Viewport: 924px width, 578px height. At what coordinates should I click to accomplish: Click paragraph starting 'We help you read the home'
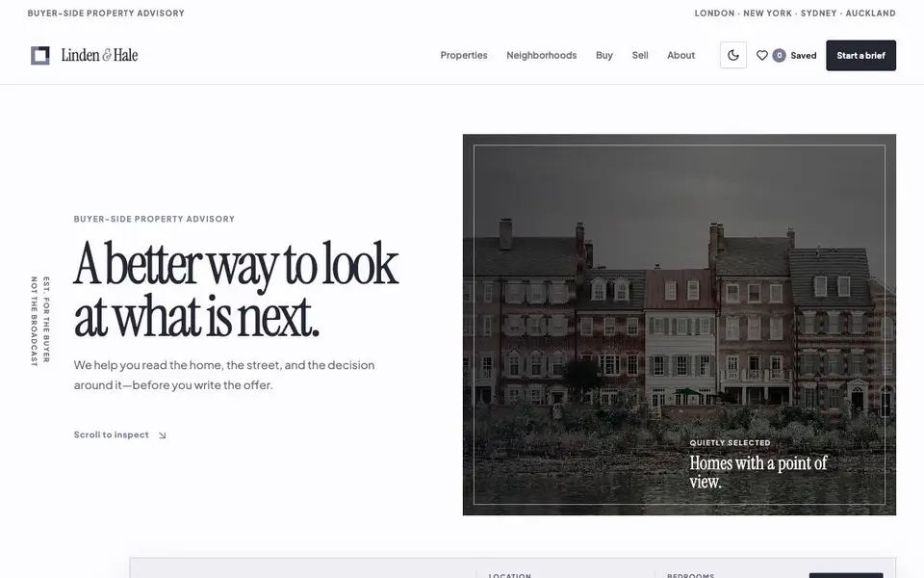pyautogui.click(x=224, y=375)
